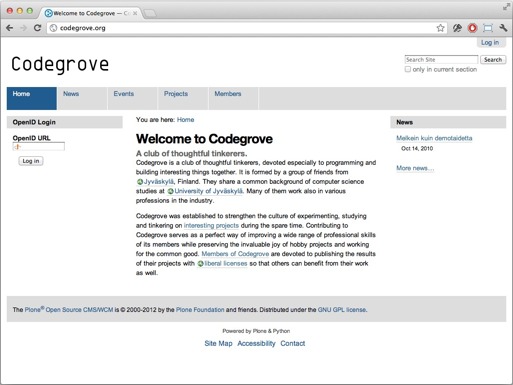Click the site info globe icon in address bar

tap(53, 28)
